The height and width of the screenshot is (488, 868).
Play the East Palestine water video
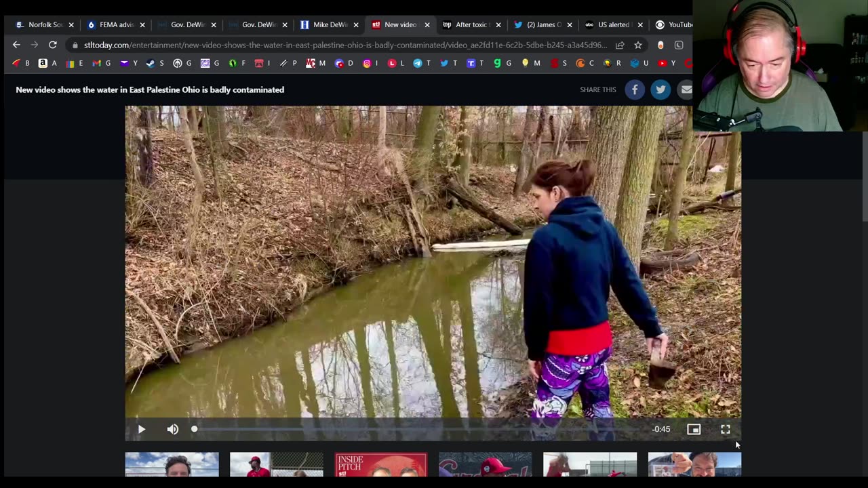point(141,429)
